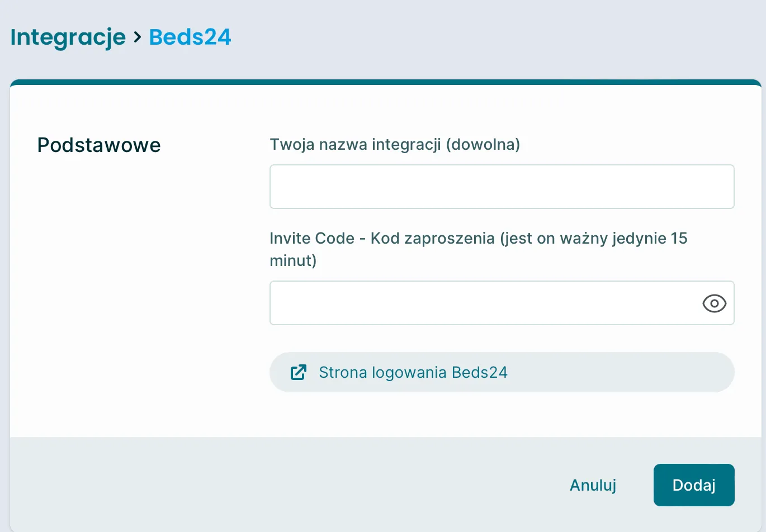Screen dimensions: 766x532
Task: Show the invite code with the eye icon
Action: [714, 303]
